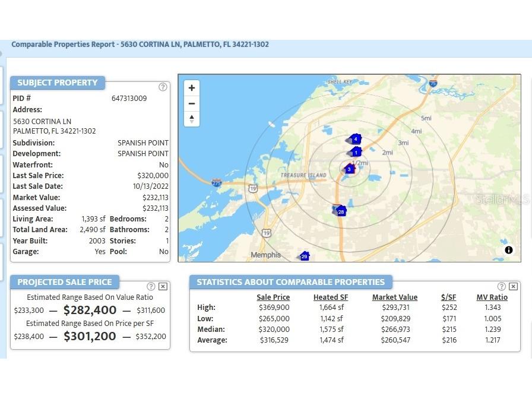Click subject property marker numbered 3

pyautogui.click(x=349, y=169)
